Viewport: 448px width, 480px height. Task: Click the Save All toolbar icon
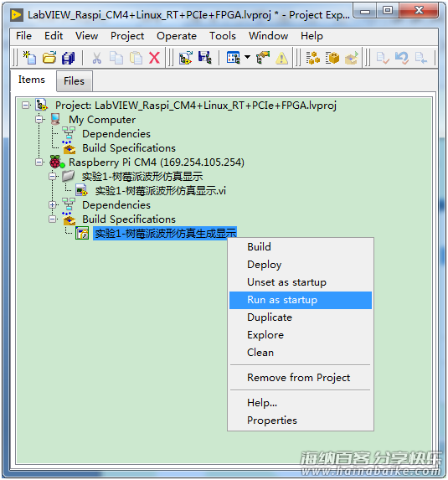tap(68, 58)
